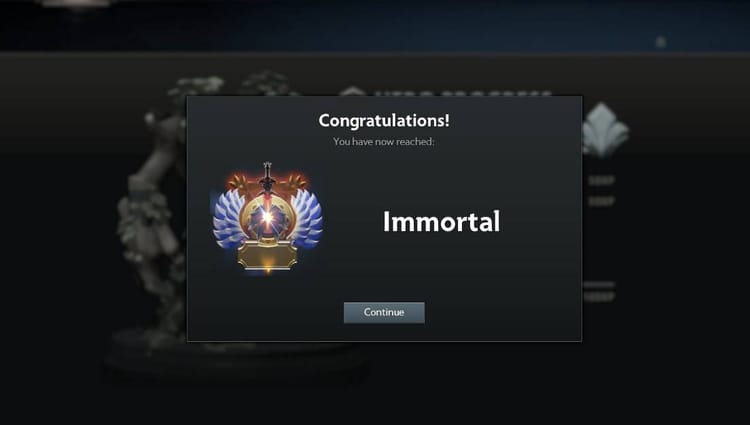Tap the glowing star in the medal's center
This screenshot has width=750, height=425.
click(x=267, y=218)
